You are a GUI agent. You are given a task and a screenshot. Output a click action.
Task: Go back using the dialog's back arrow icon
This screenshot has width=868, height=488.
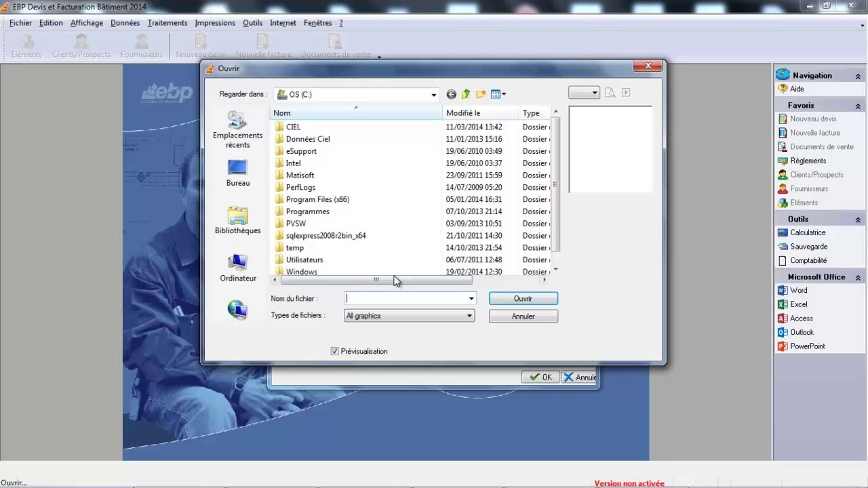tap(451, 94)
